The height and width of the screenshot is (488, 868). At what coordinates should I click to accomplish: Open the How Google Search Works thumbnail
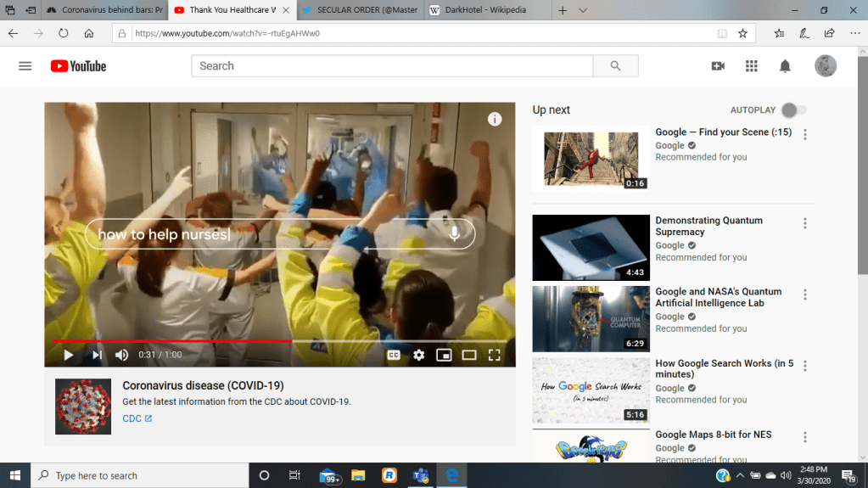coord(591,390)
